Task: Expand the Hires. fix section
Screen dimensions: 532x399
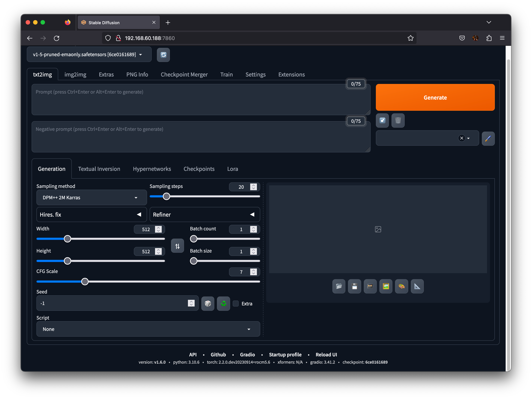Action: coord(91,214)
